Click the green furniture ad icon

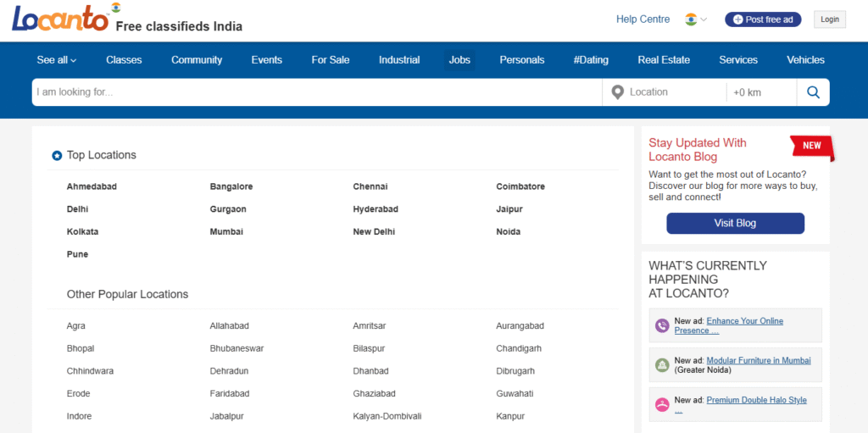click(661, 365)
